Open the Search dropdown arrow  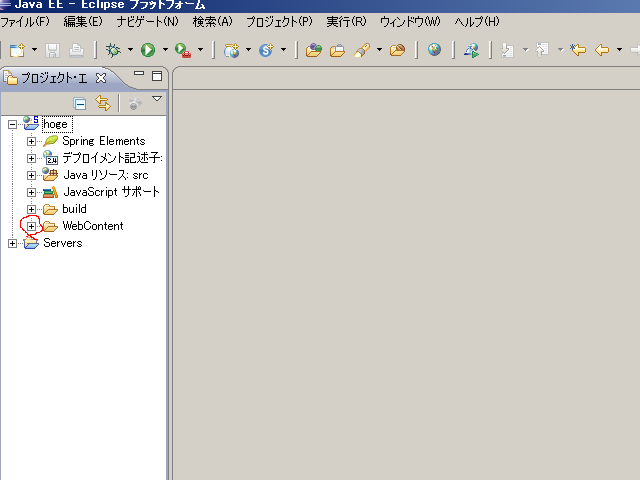point(379,50)
